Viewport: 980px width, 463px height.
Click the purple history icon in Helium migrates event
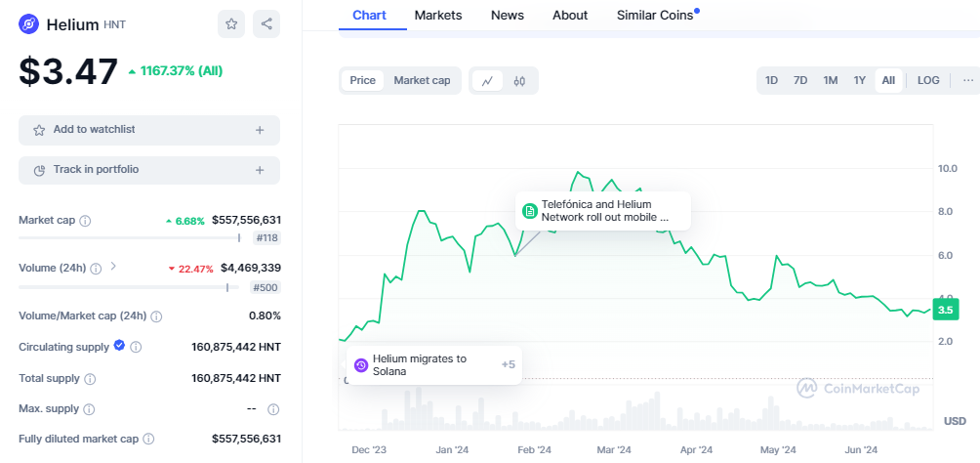tap(360, 365)
